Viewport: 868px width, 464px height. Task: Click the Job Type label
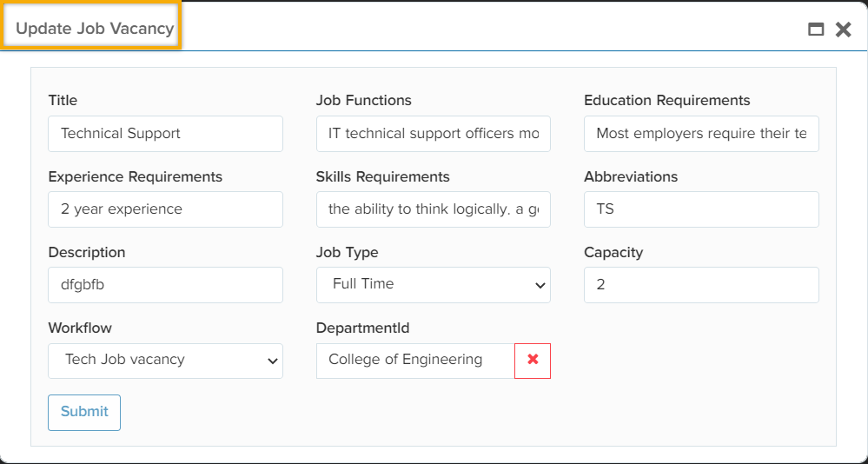(x=347, y=253)
